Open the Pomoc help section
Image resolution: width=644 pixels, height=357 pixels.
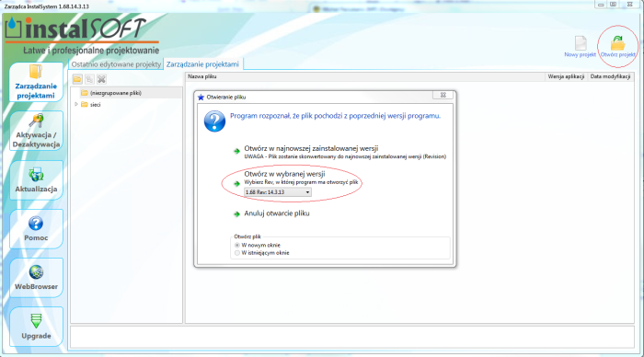click(36, 229)
